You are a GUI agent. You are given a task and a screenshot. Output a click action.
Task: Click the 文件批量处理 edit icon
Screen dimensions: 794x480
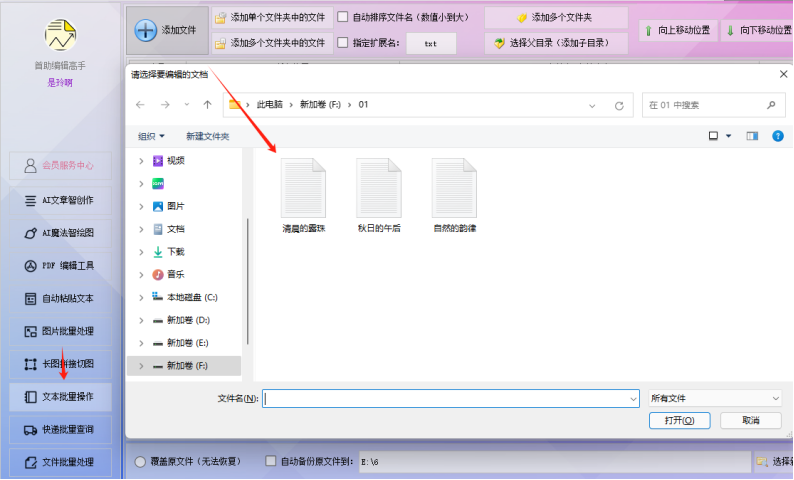[30, 462]
